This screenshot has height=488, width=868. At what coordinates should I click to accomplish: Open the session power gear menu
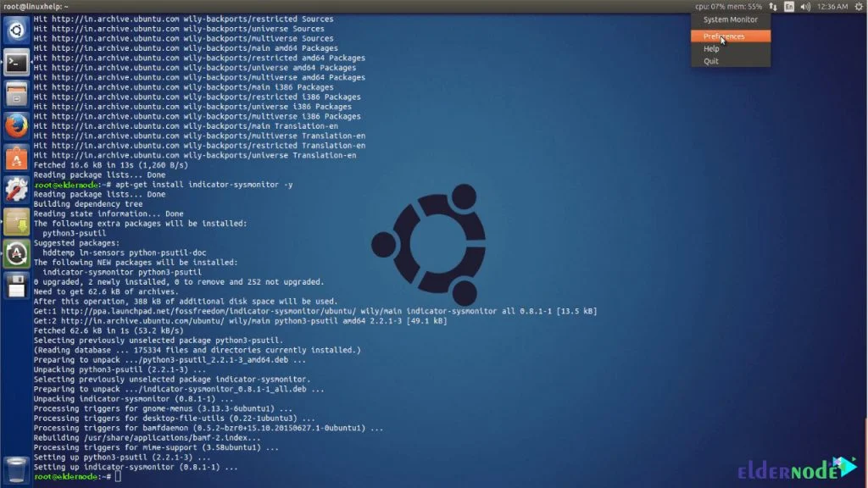coord(858,6)
